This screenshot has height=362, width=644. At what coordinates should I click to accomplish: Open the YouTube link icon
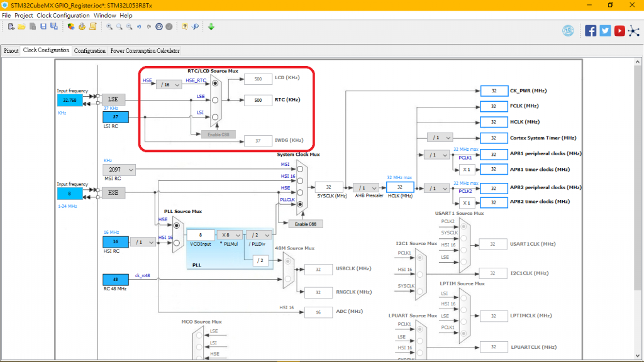coord(619,31)
